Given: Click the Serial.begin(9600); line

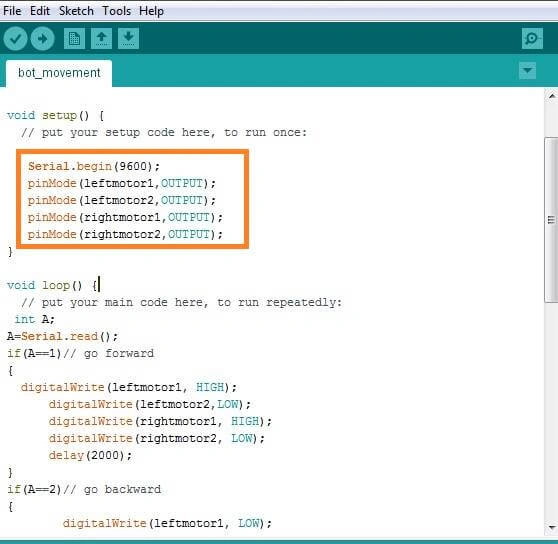Looking at the screenshot, I should tap(94, 166).
